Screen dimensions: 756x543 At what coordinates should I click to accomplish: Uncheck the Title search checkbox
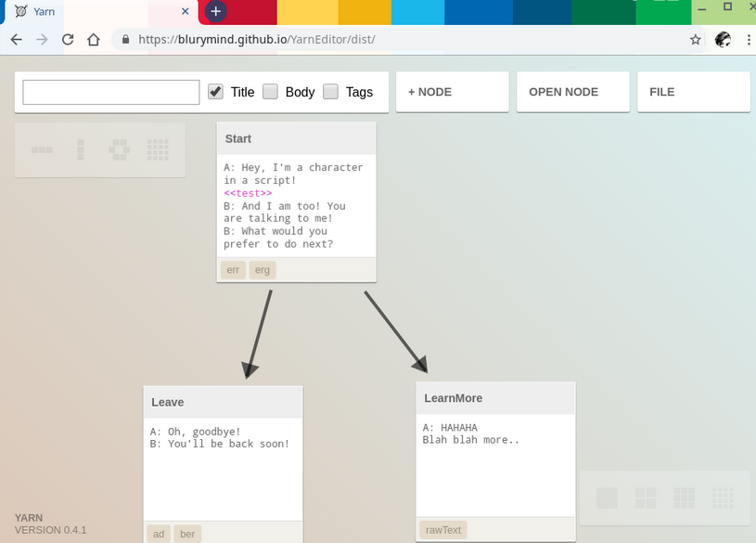pyautogui.click(x=215, y=92)
